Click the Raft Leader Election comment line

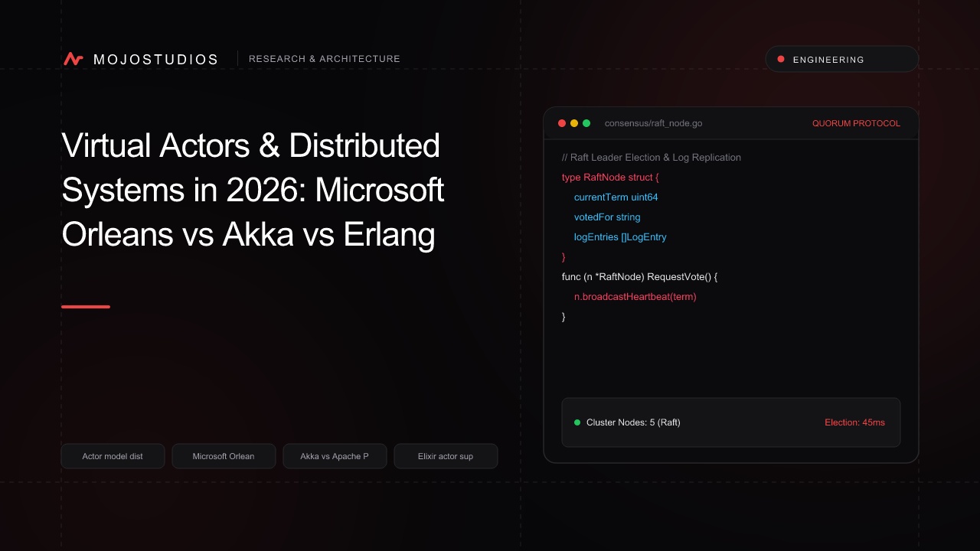(652, 158)
